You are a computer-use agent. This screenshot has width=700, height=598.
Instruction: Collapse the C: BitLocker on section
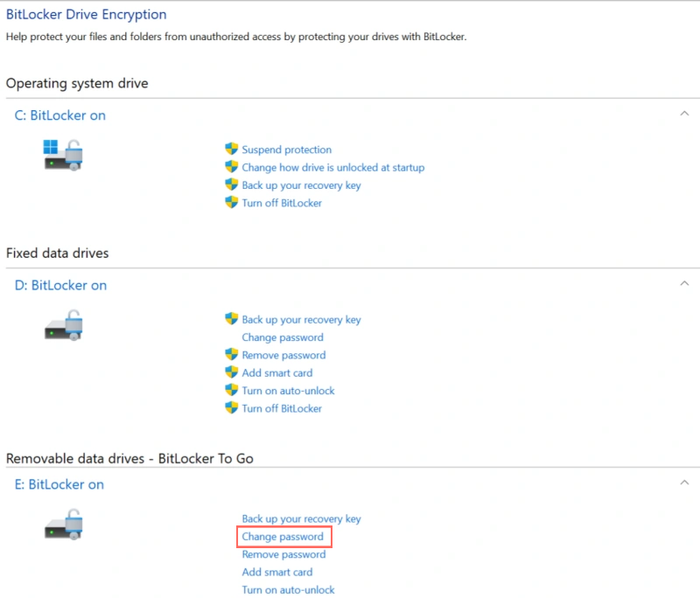point(686,114)
